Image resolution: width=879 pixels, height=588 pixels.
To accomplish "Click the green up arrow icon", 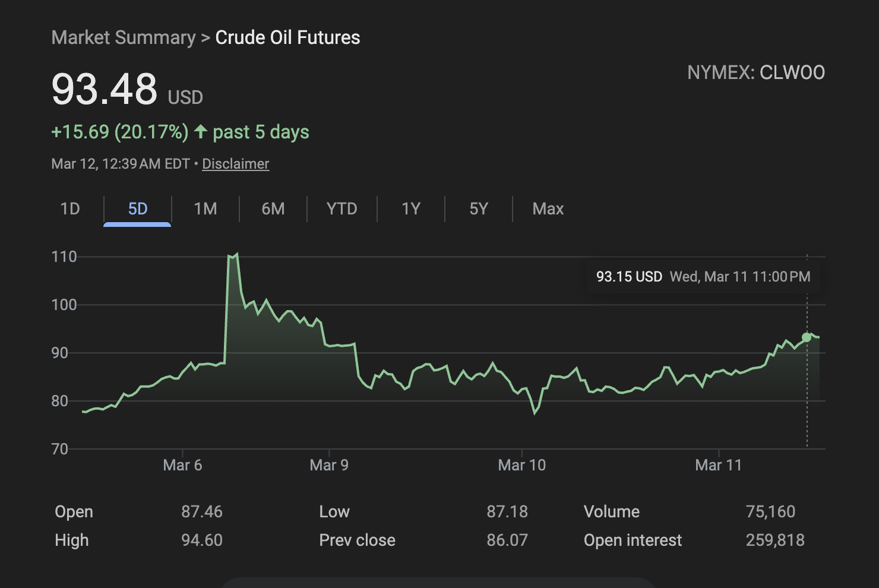I will pyautogui.click(x=201, y=131).
